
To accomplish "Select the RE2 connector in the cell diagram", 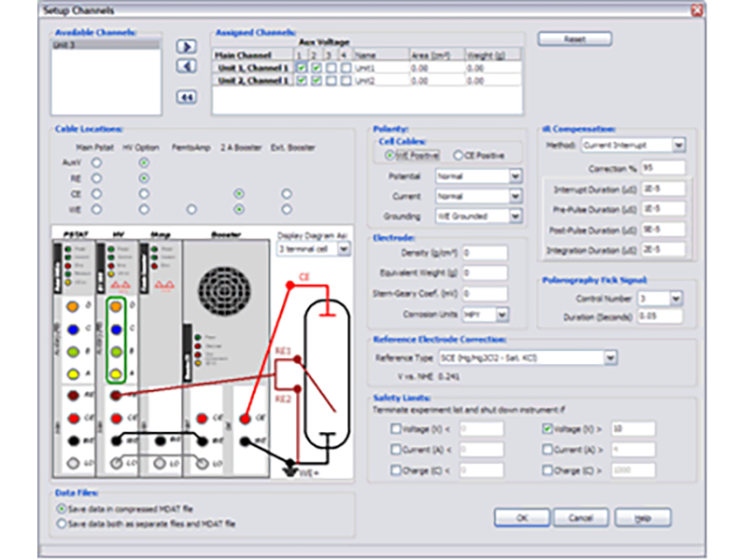I will coord(298,389).
